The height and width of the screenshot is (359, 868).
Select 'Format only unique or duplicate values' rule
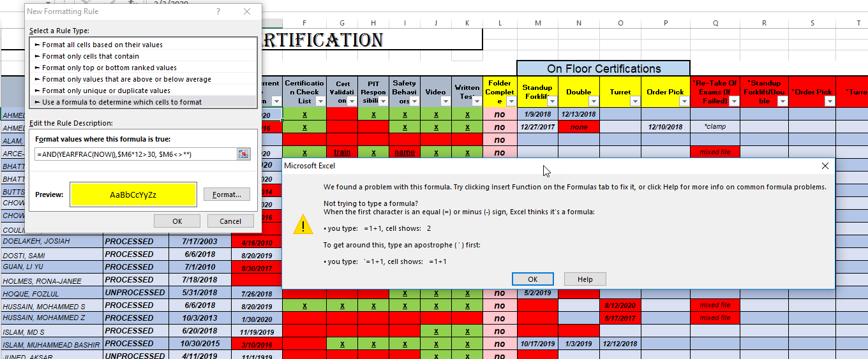pos(143,91)
